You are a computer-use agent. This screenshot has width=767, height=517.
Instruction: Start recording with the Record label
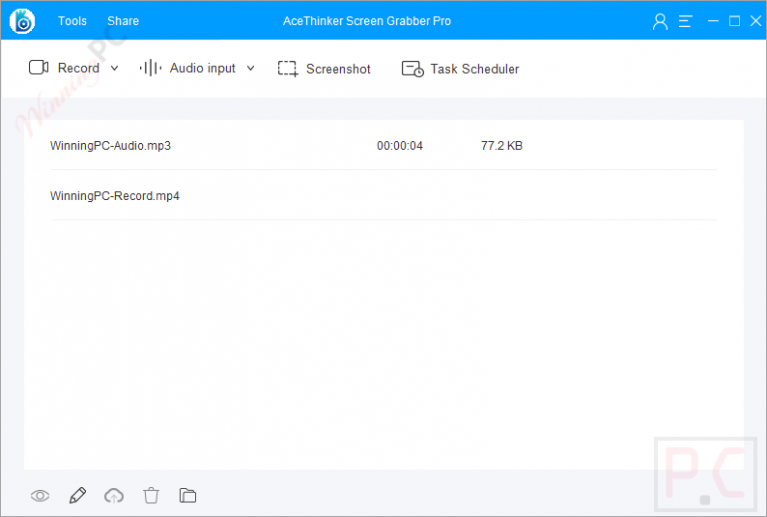pos(78,68)
